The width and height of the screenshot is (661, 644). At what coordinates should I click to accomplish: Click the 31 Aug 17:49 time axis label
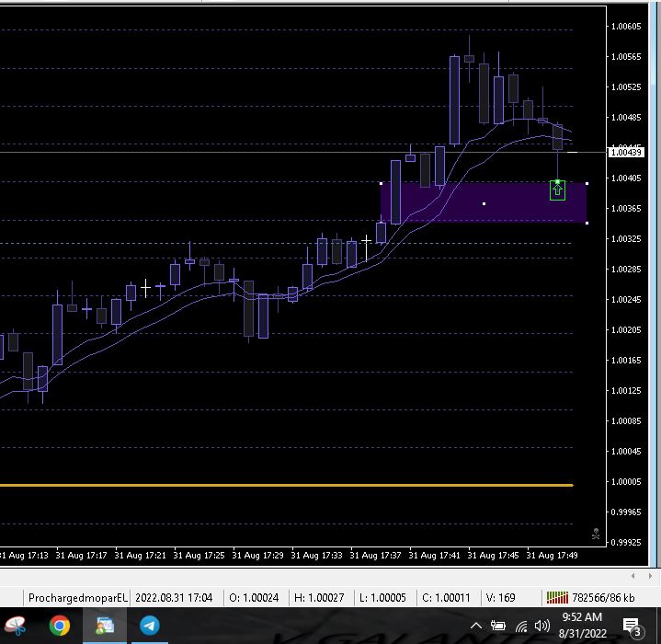pos(552,556)
